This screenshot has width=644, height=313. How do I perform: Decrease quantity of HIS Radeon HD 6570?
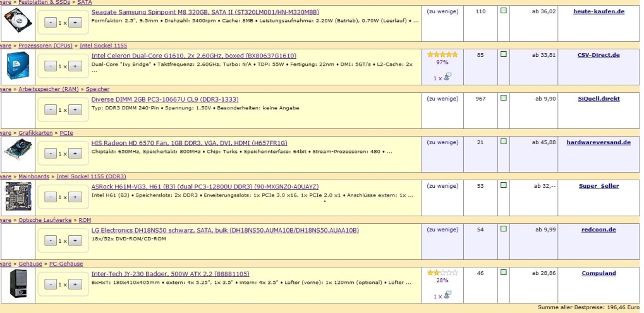[51, 153]
